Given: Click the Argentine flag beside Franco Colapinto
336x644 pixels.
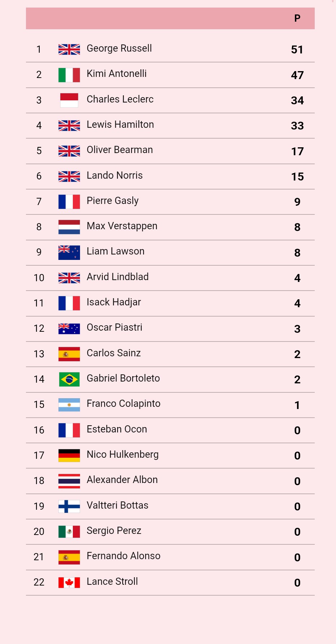Looking at the screenshot, I should coord(69,405).
